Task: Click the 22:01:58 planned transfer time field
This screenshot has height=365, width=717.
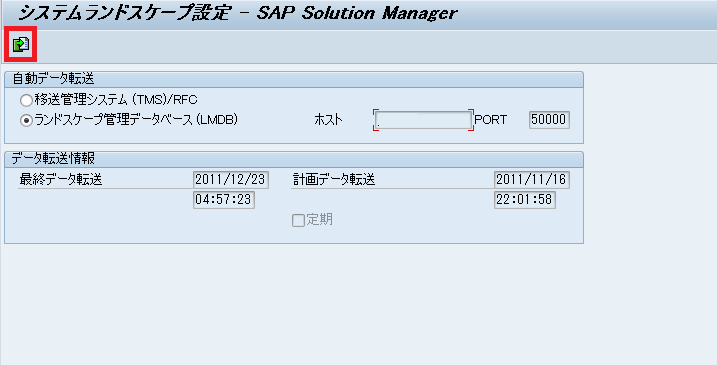Action: coord(524,200)
